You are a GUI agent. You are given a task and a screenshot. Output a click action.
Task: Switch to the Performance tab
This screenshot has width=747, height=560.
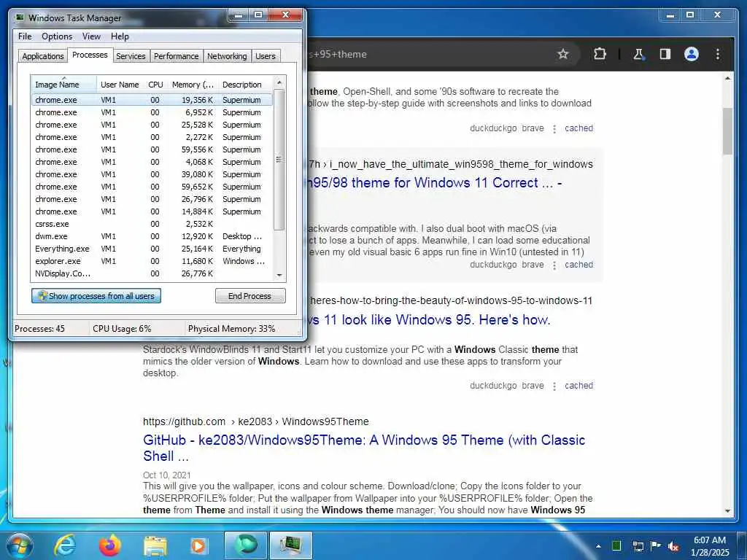(176, 56)
